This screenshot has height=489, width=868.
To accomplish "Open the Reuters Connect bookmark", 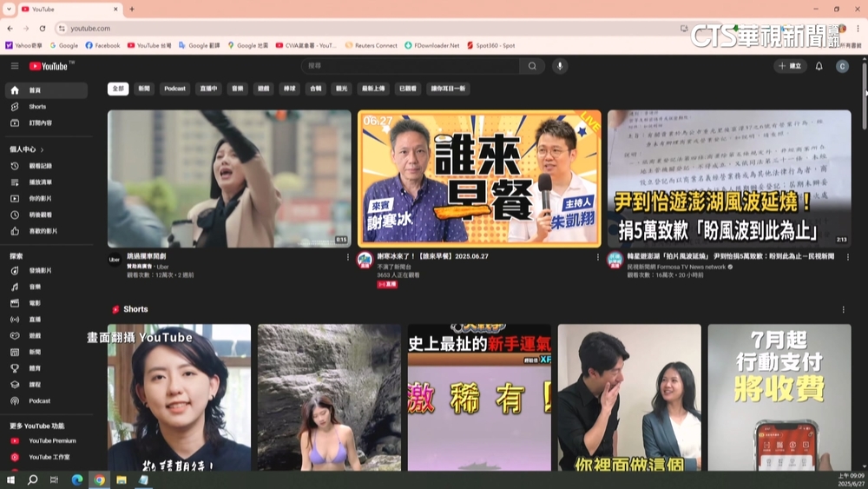I will [x=371, y=45].
